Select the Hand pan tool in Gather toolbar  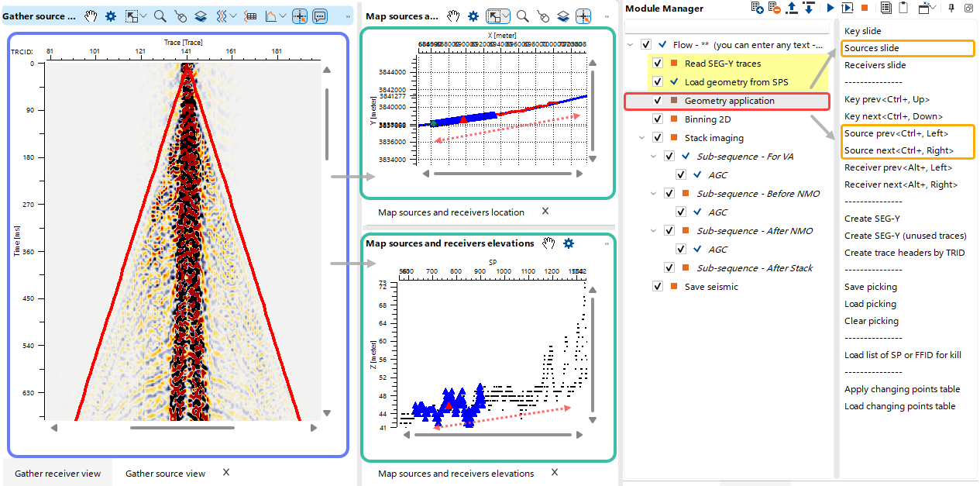click(x=91, y=16)
